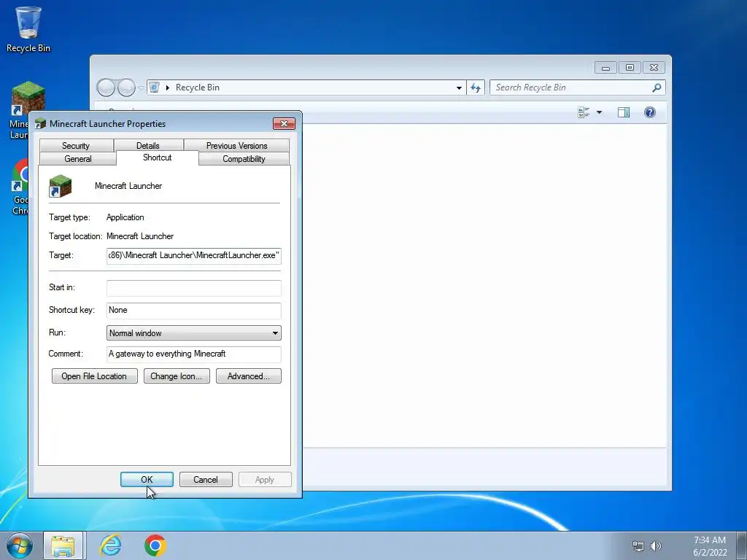This screenshot has width=747, height=560.
Task: Click the Comment field text
Action: coord(194,354)
